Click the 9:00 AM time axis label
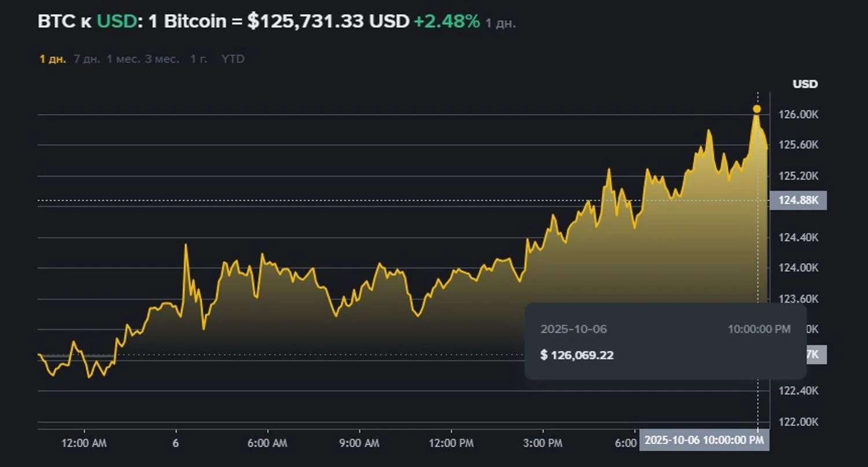This screenshot has width=868, height=467. pyautogui.click(x=359, y=443)
